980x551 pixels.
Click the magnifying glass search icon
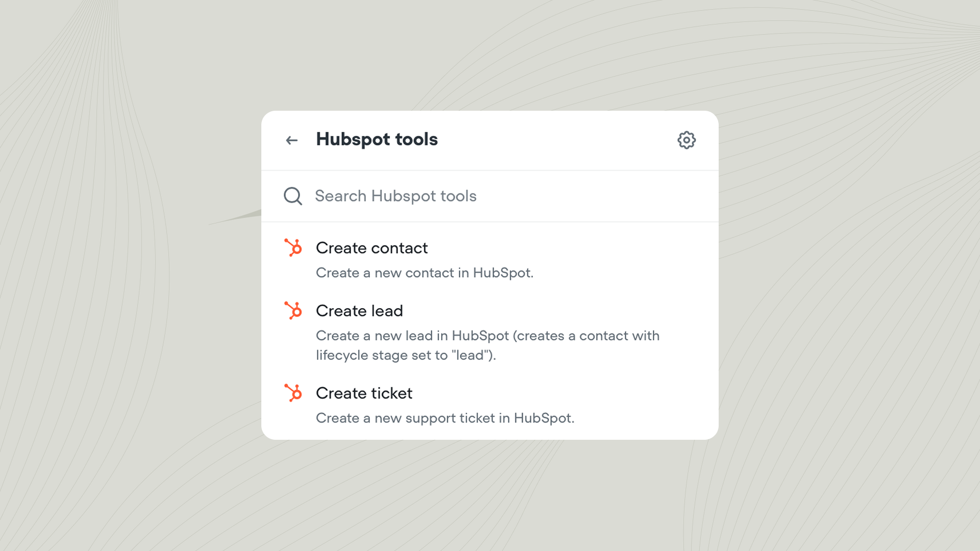point(292,196)
